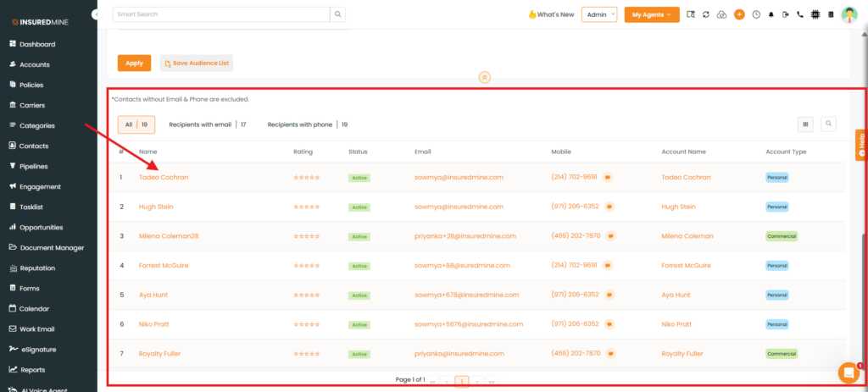The width and height of the screenshot is (868, 392).
Task: Click the SMS icon next to Tadeo Cochran's mobile
Action: 608,178
